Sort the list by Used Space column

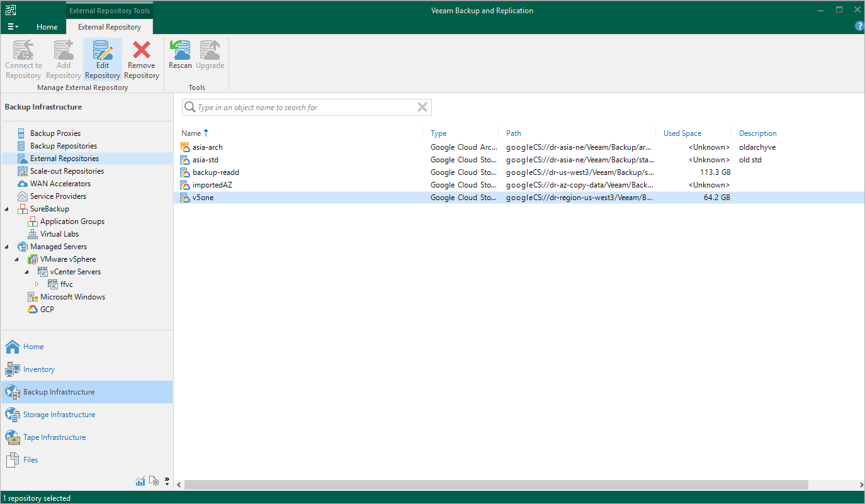coord(682,133)
